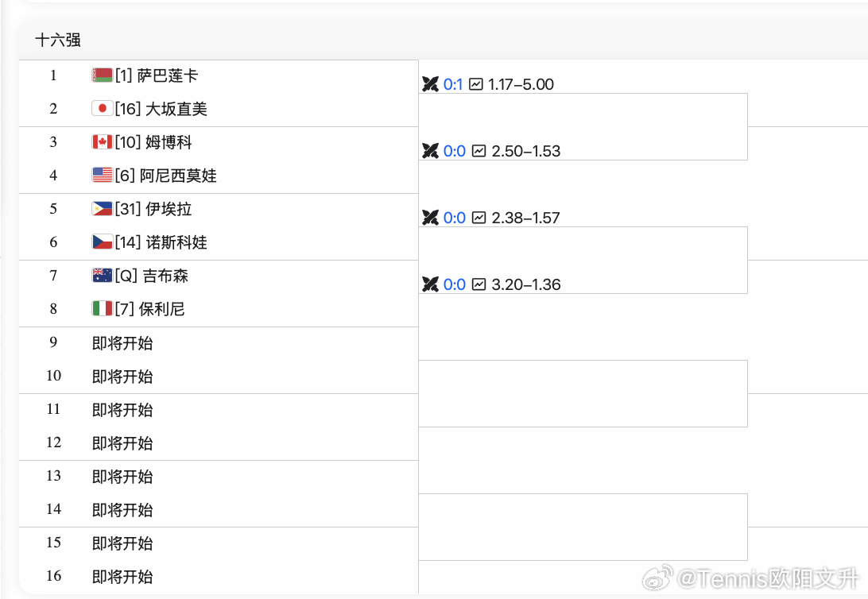Click the swords icon for the 伊埃拉 match
Screen dimensions: 868x599
[x=430, y=217]
